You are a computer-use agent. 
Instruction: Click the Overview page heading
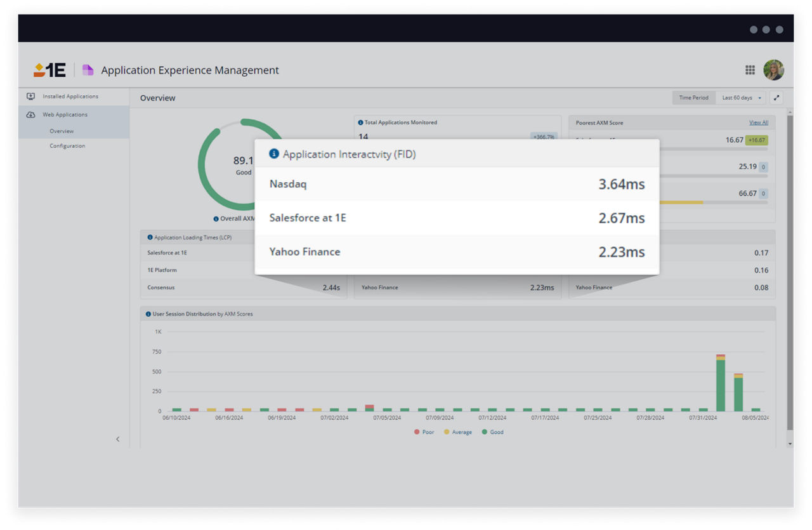pyautogui.click(x=158, y=98)
